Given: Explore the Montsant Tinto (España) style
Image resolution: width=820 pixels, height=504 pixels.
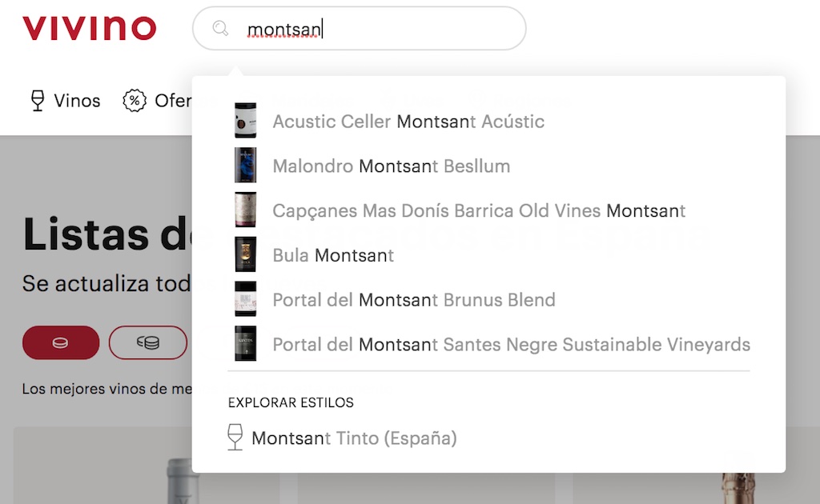Looking at the screenshot, I should tap(354, 438).
